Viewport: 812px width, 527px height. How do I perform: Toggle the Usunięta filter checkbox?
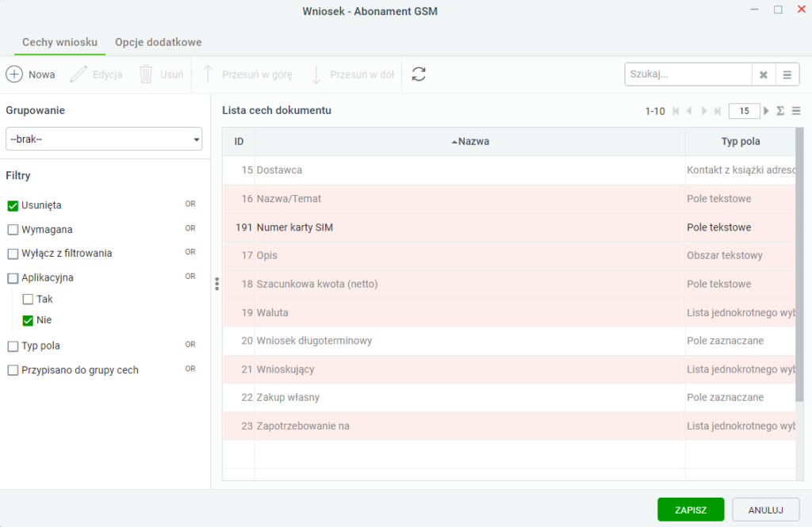13,205
